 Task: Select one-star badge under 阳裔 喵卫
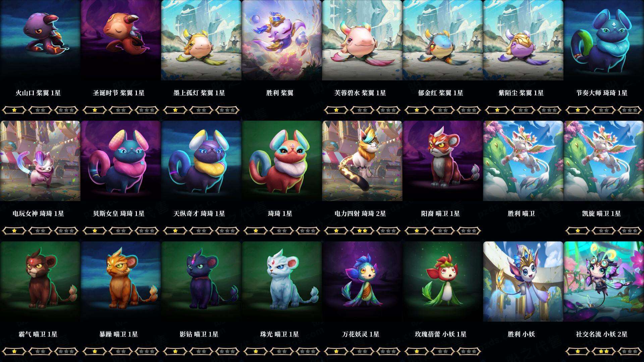pos(417,231)
